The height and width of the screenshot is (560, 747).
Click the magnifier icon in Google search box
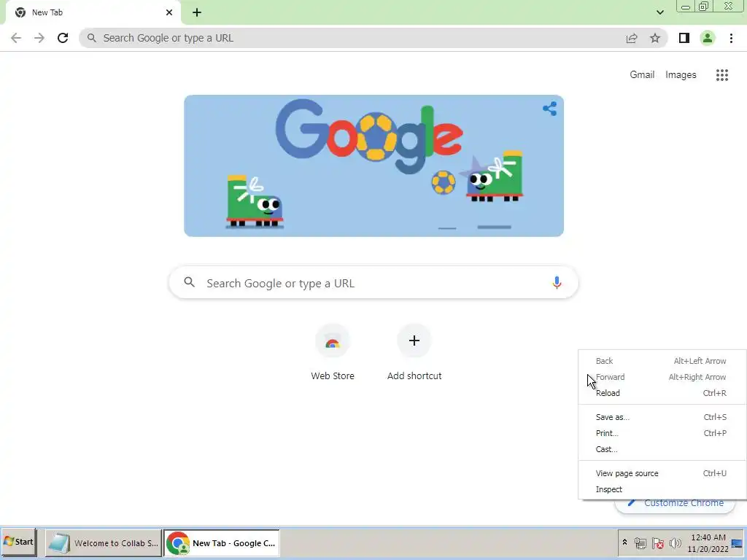coord(189,282)
